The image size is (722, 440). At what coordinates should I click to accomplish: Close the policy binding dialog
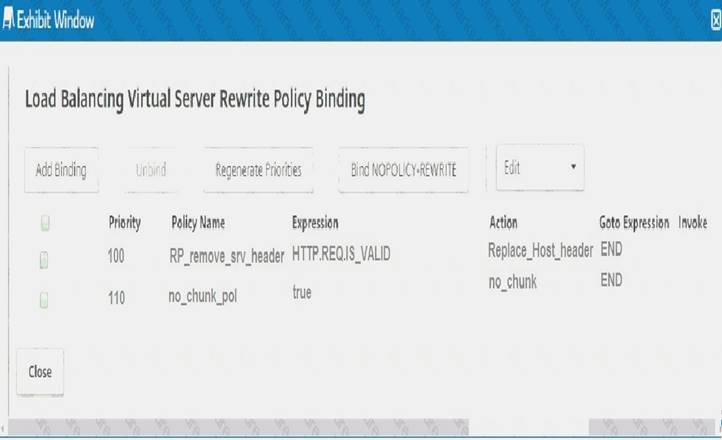pyautogui.click(x=40, y=371)
